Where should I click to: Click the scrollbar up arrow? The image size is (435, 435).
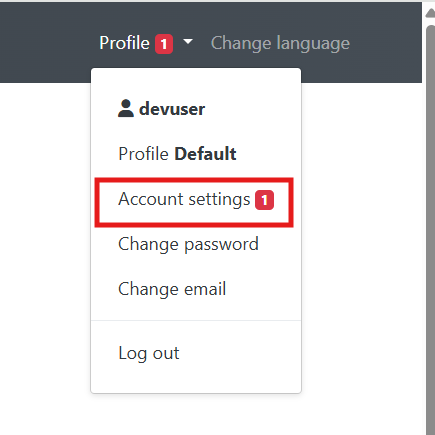point(430,12)
